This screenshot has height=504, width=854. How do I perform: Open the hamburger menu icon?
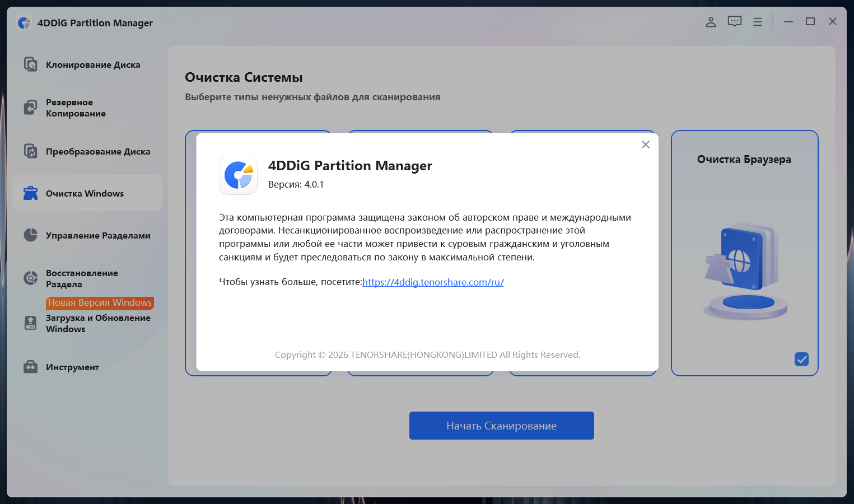click(x=758, y=22)
